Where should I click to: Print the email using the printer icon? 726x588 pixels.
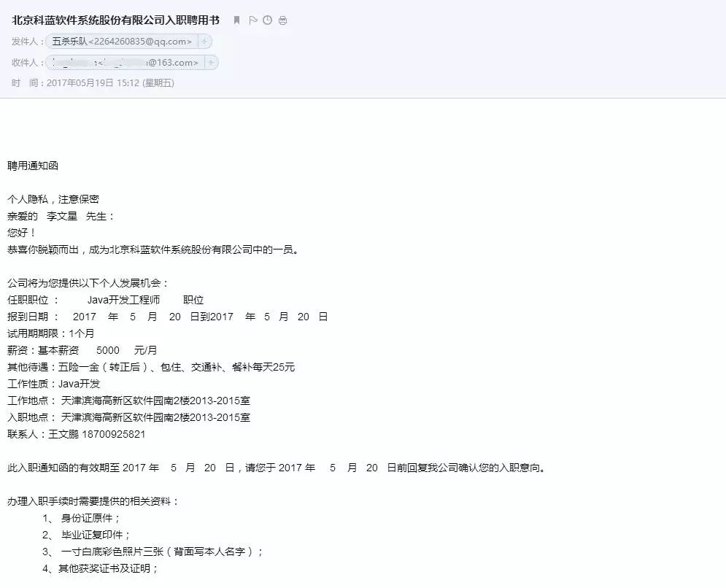coord(282,20)
